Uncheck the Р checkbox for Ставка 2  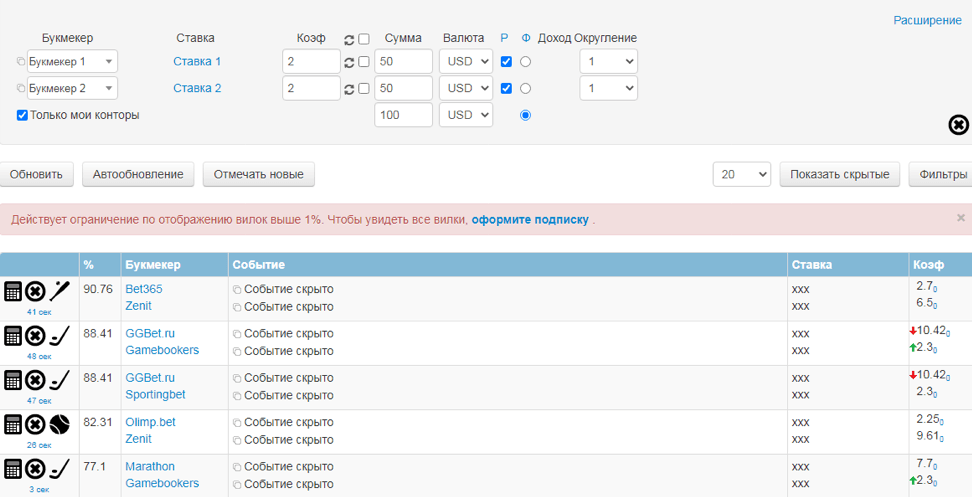(x=506, y=89)
